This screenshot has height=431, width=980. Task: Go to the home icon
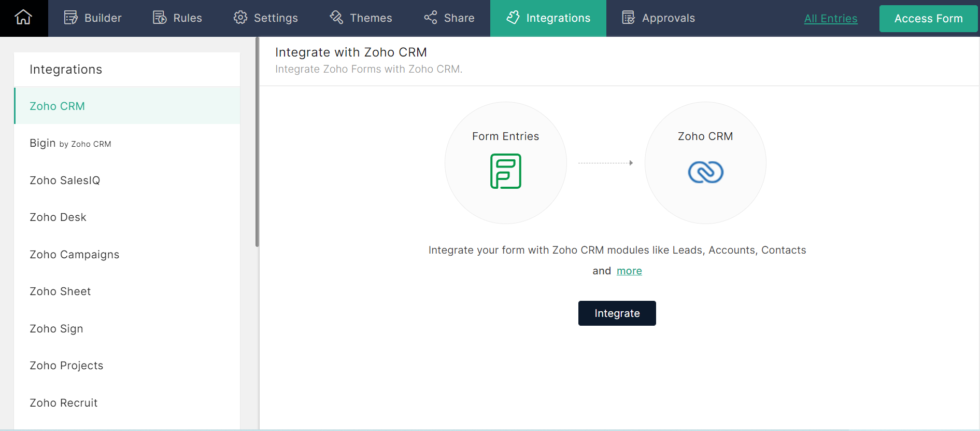point(23,18)
